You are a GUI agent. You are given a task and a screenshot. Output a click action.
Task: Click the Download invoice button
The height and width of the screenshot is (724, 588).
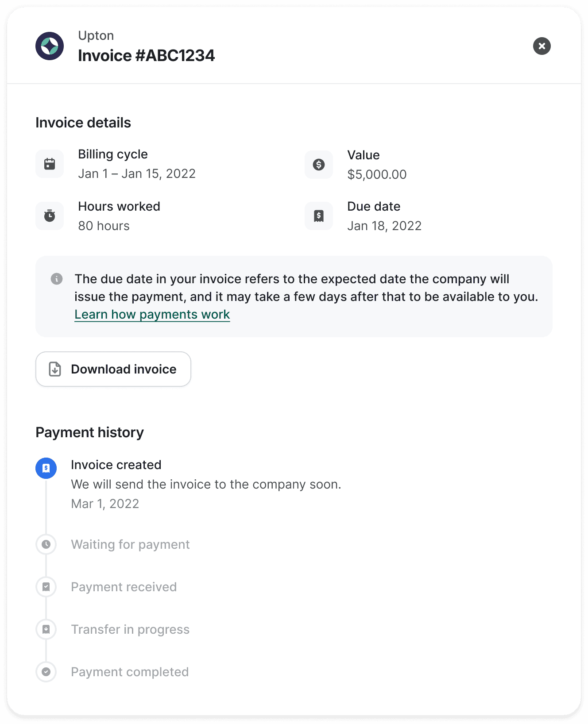[x=113, y=369]
